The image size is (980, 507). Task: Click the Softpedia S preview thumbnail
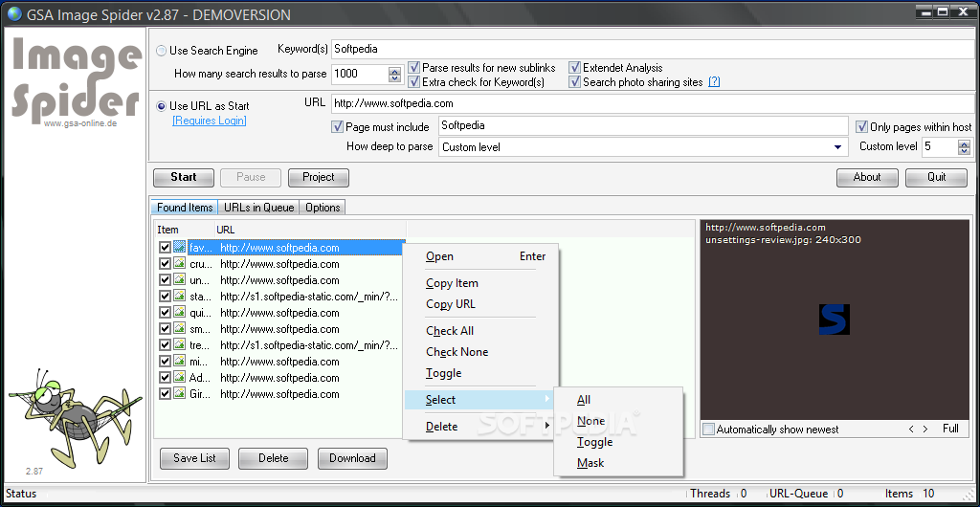click(x=835, y=320)
